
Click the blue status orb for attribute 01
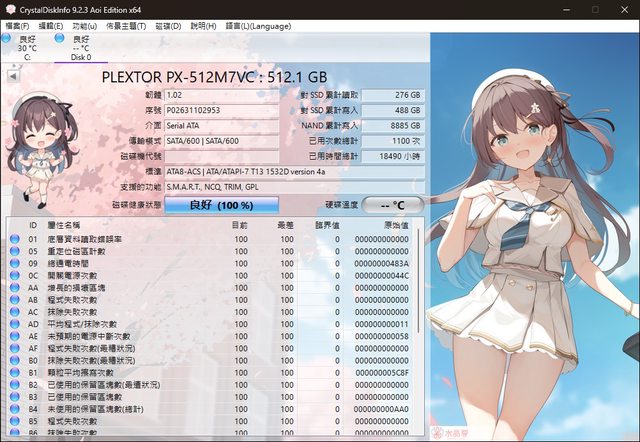click(x=15, y=239)
